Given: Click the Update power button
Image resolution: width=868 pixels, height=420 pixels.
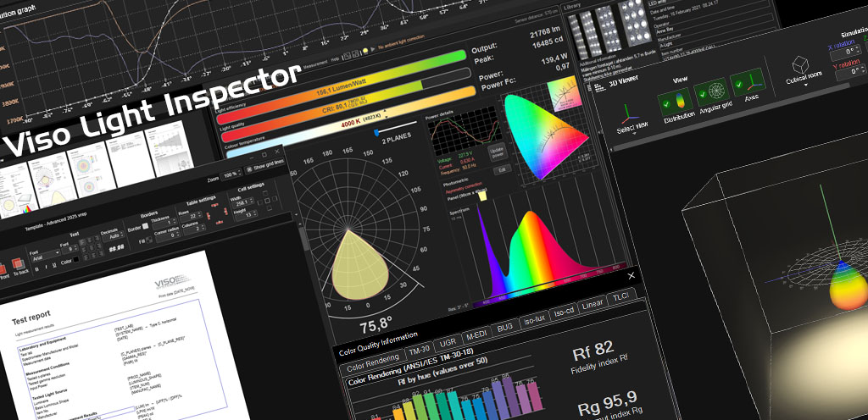Looking at the screenshot, I should click(x=498, y=153).
